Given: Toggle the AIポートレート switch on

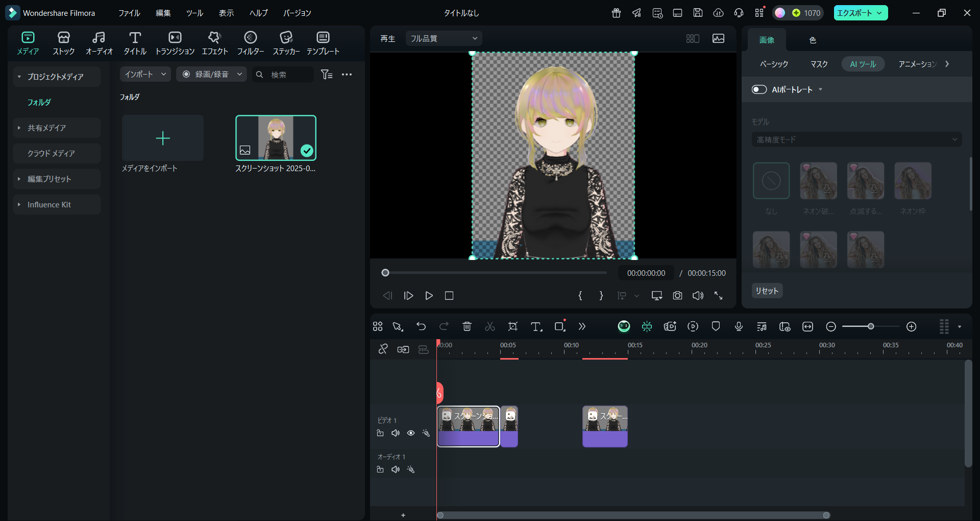Looking at the screenshot, I should (759, 89).
